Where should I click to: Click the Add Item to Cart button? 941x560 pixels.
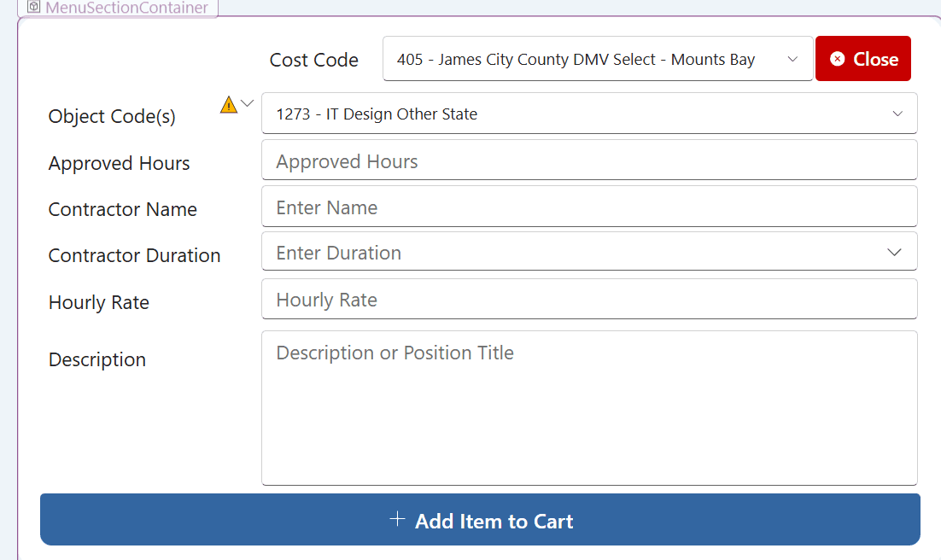click(x=480, y=520)
